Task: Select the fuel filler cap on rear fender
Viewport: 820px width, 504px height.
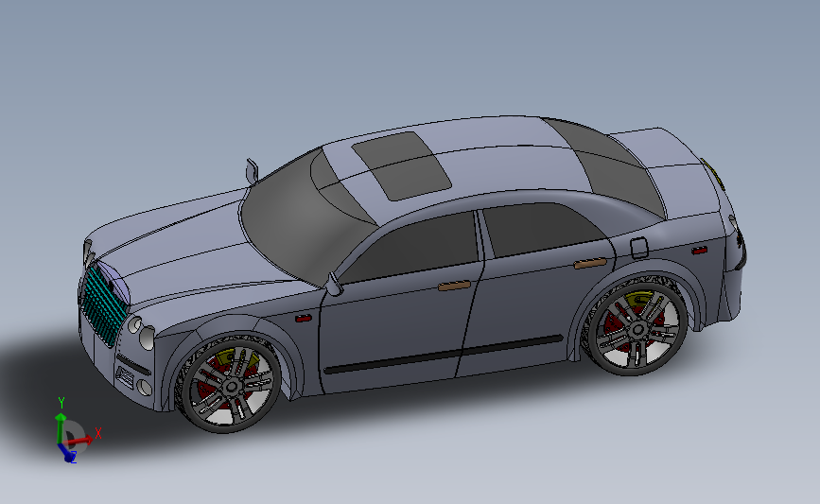Action: pyautogui.click(x=639, y=248)
